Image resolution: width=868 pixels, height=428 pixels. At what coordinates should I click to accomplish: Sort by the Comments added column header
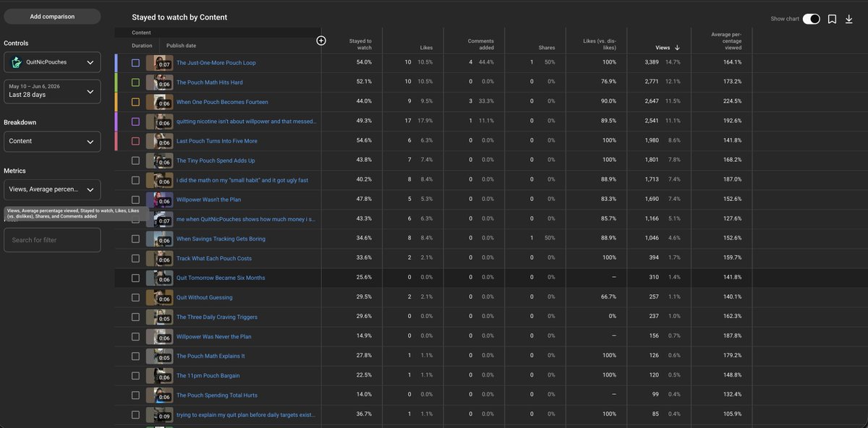[480, 44]
